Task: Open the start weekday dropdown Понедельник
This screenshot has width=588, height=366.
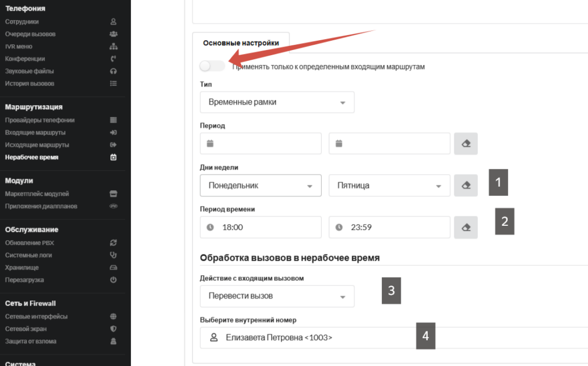Action: coord(261,186)
